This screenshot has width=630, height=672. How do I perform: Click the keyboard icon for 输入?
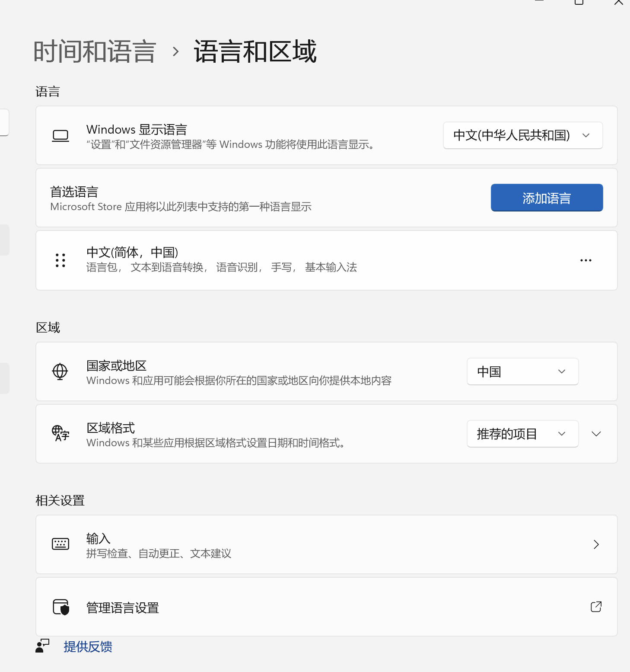(x=60, y=544)
